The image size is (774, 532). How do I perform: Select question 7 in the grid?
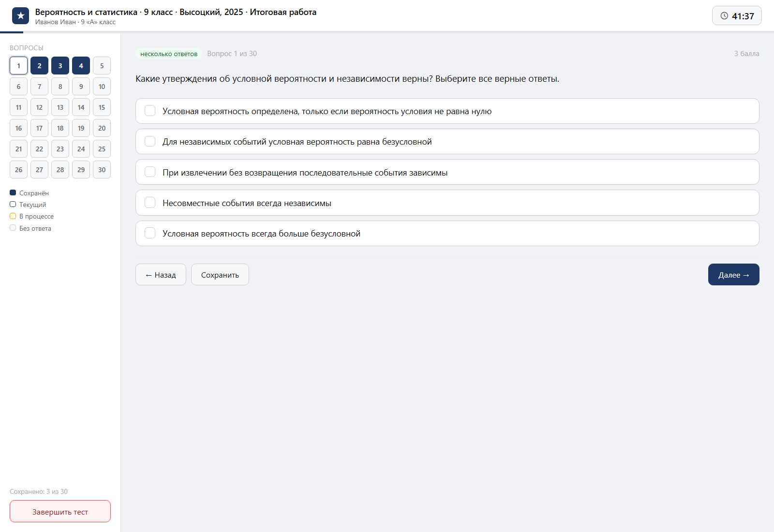39,87
